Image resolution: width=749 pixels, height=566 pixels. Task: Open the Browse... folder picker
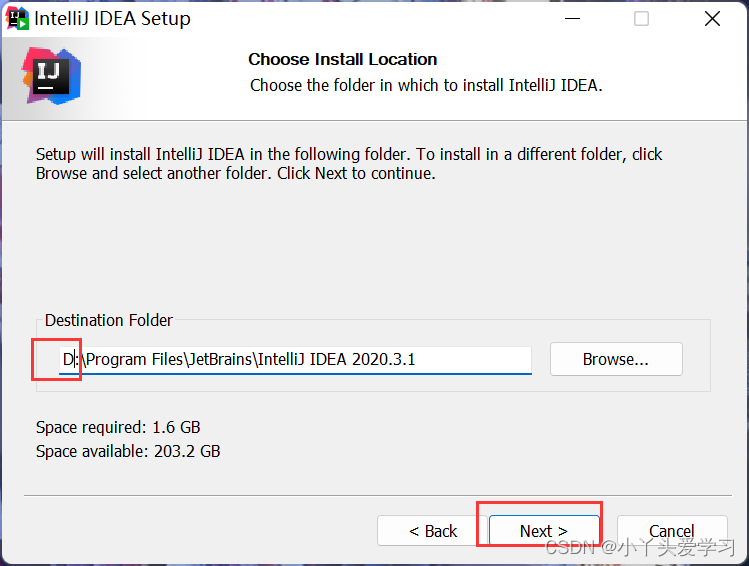[616, 359]
